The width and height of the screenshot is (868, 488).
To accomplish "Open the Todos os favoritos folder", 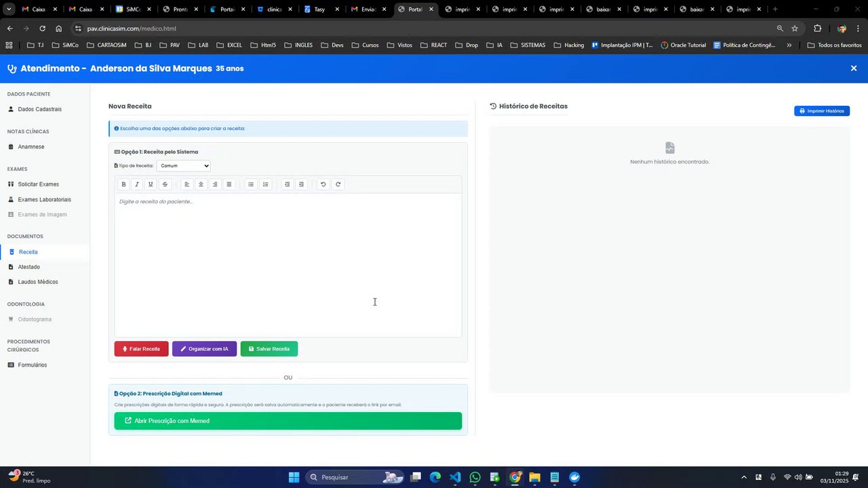I will coord(834,45).
